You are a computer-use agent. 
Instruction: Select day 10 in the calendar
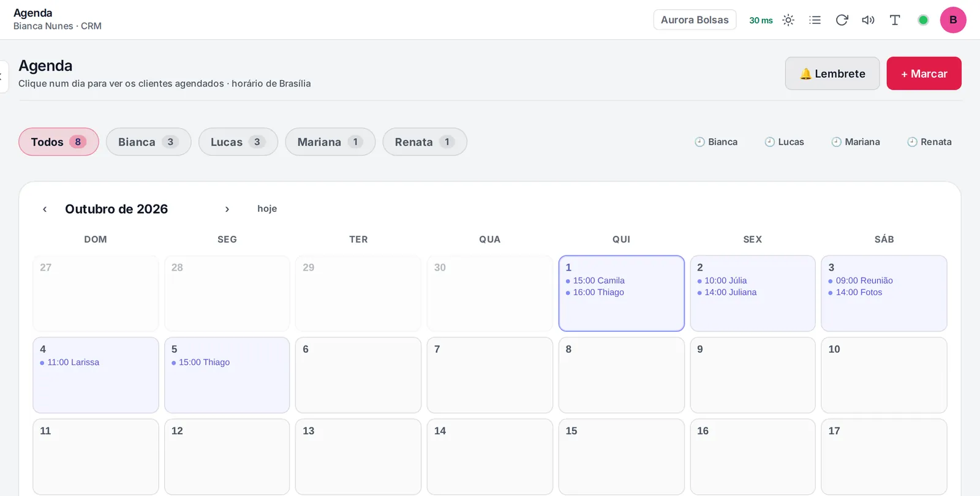pos(884,375)
